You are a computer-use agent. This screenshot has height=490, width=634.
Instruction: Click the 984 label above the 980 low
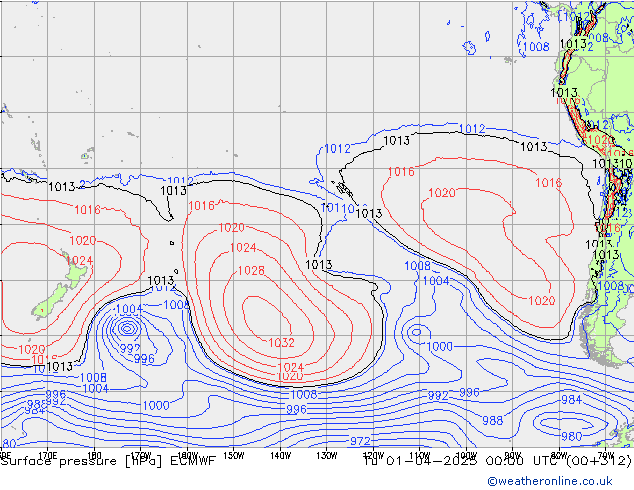571,399
